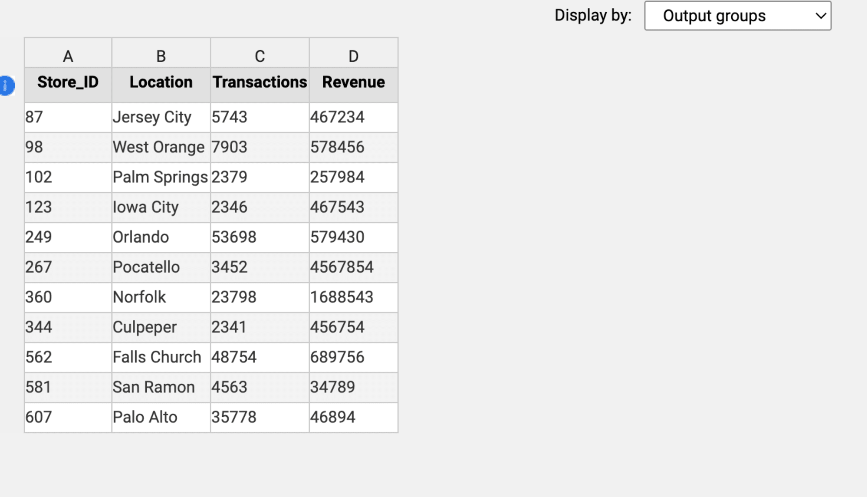The height and width of the screenshot is (497, 868).
Task: Select Transactions value 5743
Action: coord(260,118)
